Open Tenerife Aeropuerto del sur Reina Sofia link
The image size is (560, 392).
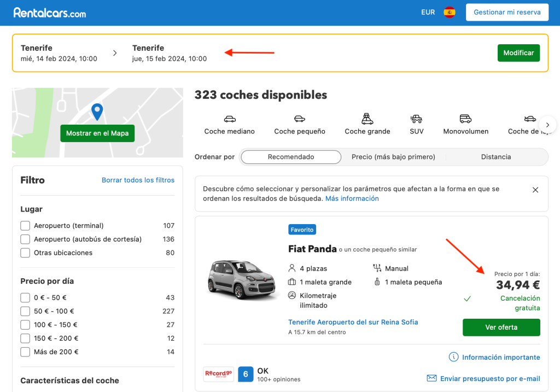click(353, 322)
